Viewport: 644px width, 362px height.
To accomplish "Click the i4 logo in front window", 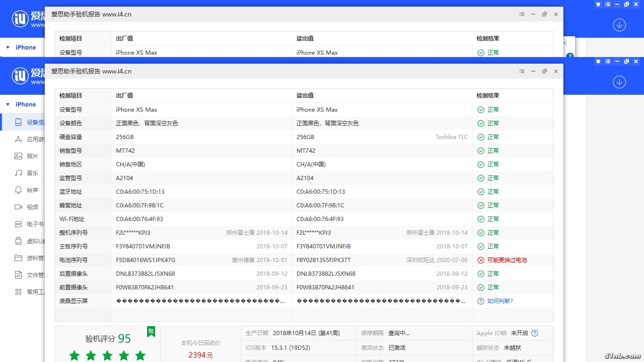I will (x=21, y=76).
